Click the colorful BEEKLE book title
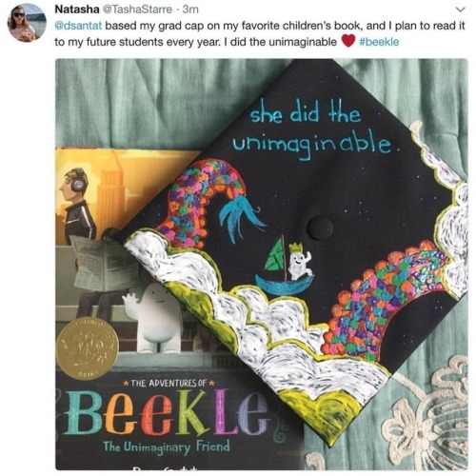This screenshot has width=476, height=476. point(164,414)
